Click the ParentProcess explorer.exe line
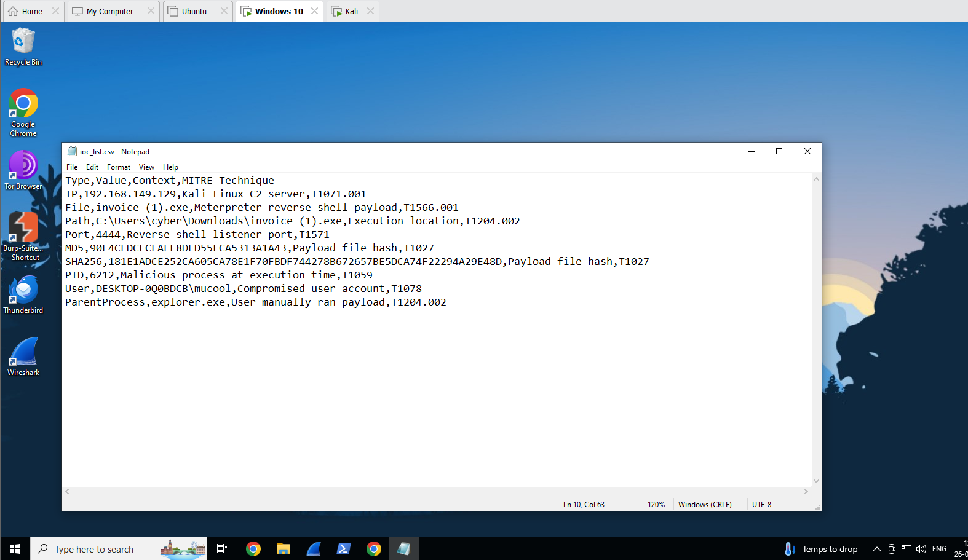The height and width of the screenshot is (560, 968). point(256,302)
